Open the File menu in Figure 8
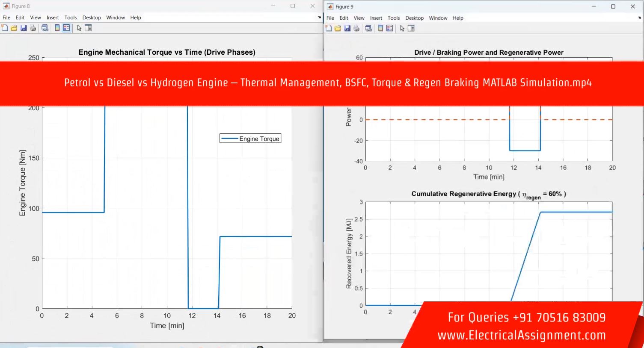This screenshot has height=348, width=644. click(6, 18)
